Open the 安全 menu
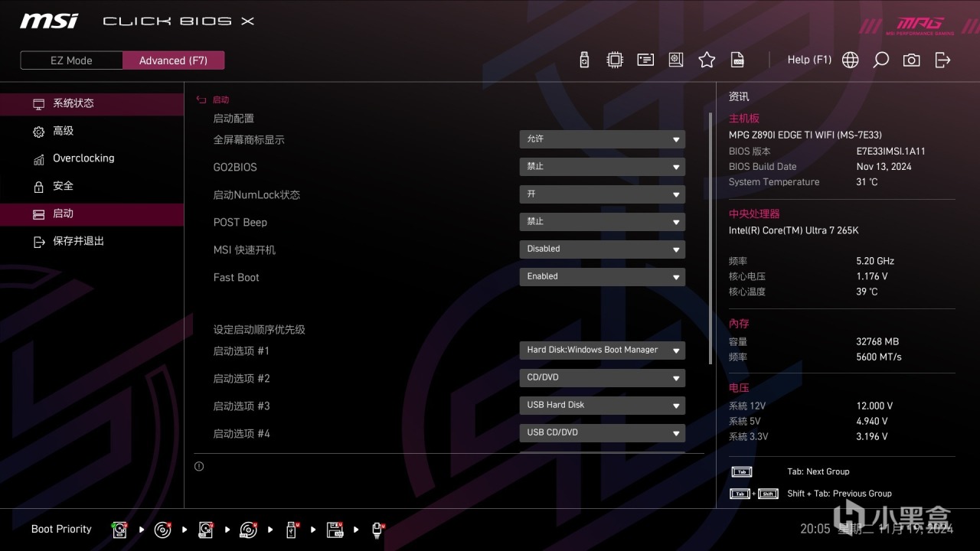980x551 pixels. click(92, 186)
